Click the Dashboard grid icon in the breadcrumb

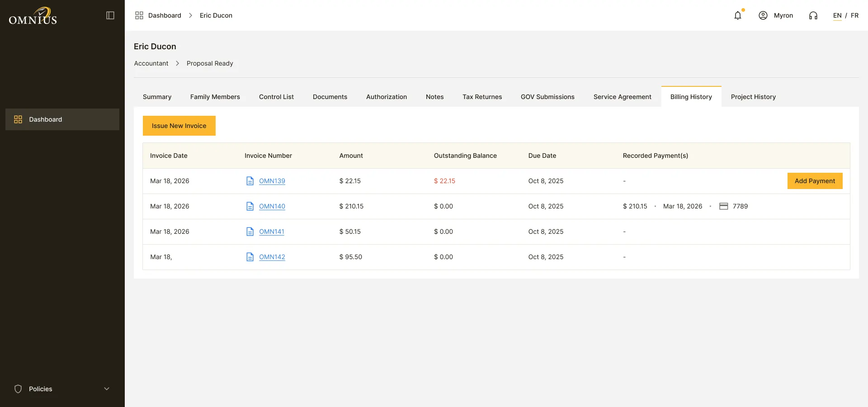tap(139, 15)
